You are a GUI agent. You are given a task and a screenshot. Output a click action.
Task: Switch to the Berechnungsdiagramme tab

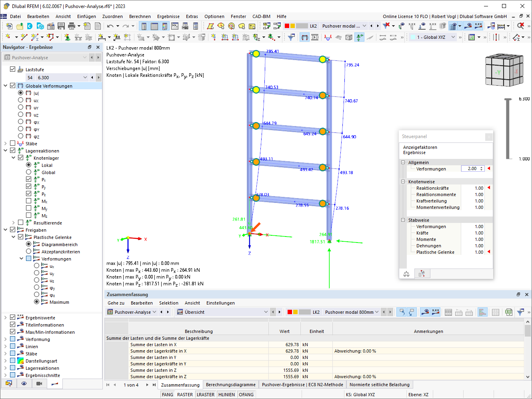pos(231,385)
